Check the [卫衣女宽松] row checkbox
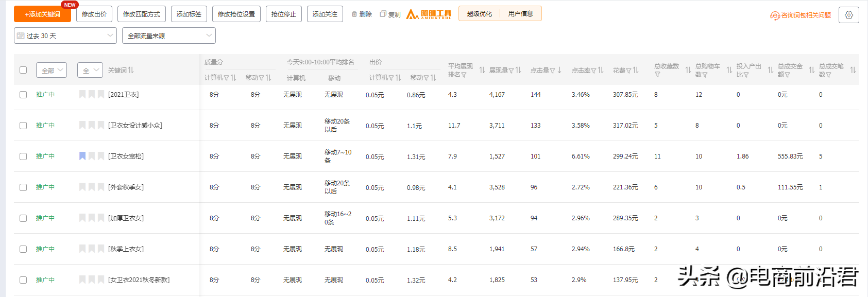 coord(23,156)
